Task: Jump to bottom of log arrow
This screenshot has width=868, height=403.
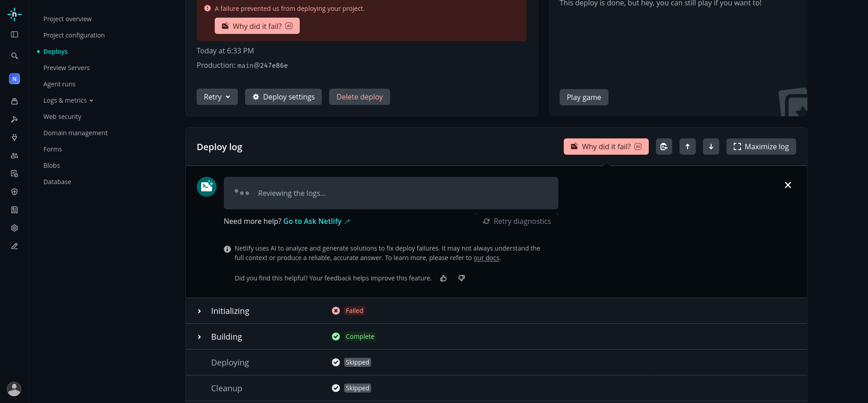Action: 711,147
